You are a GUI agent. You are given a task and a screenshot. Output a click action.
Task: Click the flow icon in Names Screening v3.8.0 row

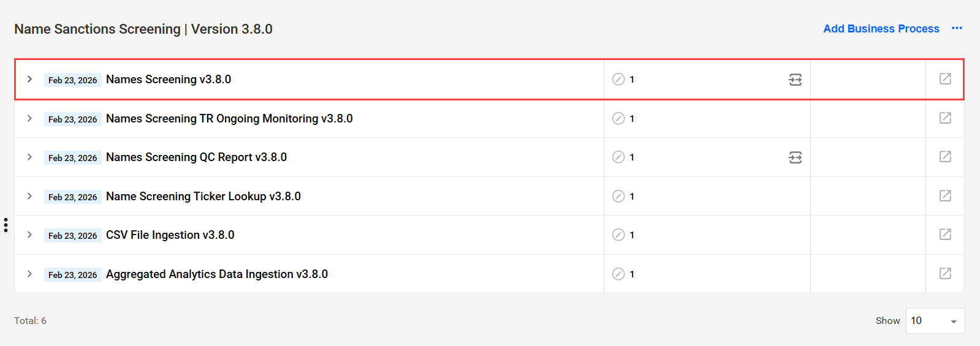coord(795,80)
